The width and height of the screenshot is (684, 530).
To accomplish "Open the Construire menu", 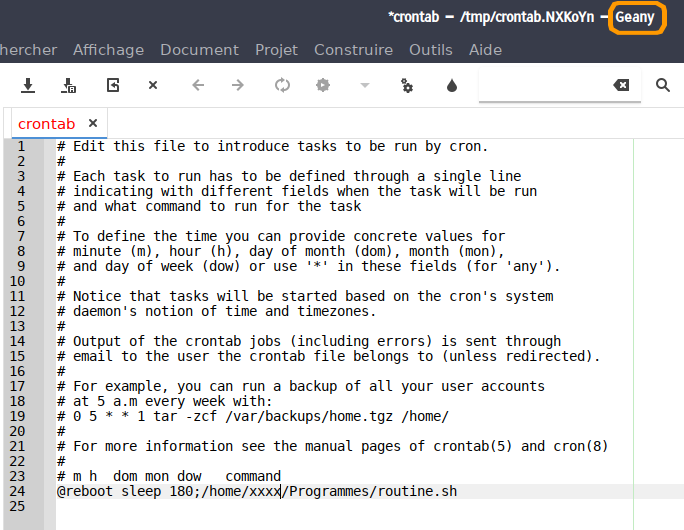I will [353, 50].
